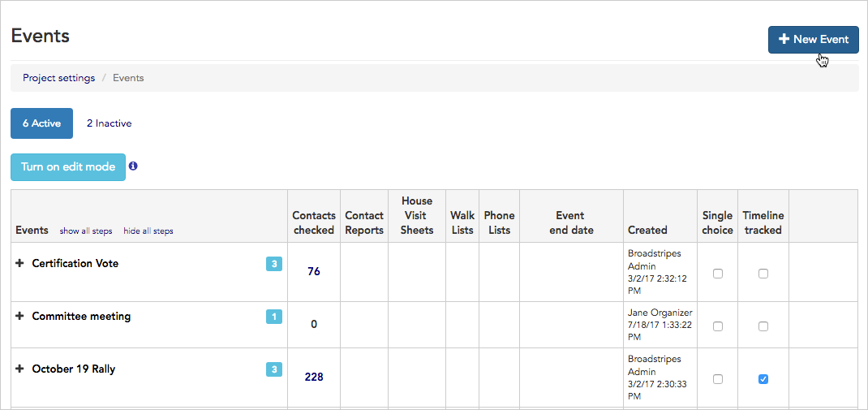Toggle Timeline tracked for Committee meeting
This screenshot has height=410, width=868.
[x=763, y=326]
